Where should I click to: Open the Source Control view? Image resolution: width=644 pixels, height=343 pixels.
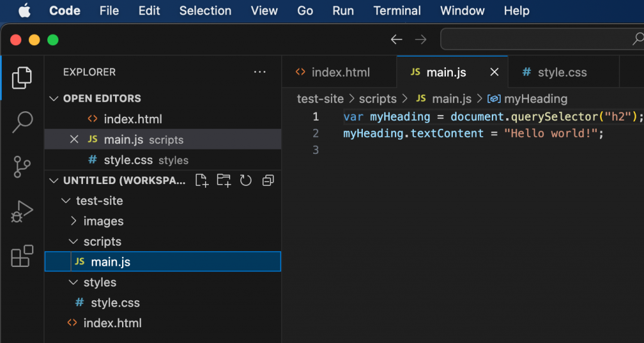(x=22, y=167)
